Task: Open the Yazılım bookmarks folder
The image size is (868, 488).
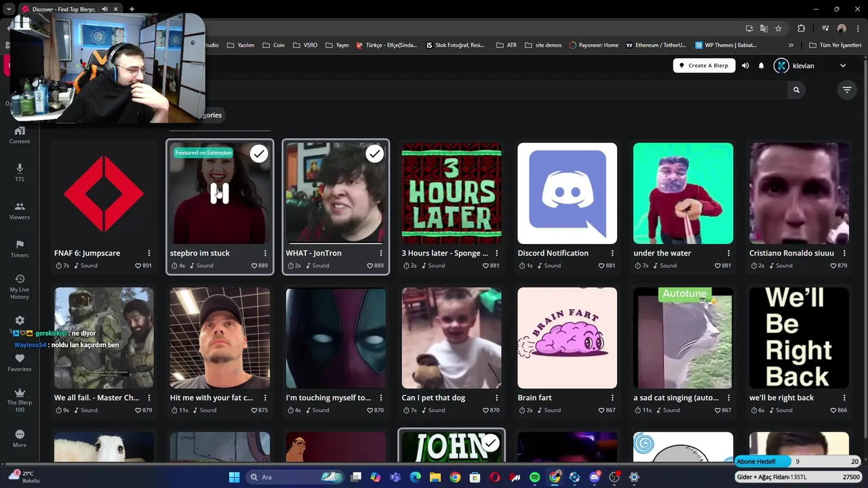Action: [241, 45]
